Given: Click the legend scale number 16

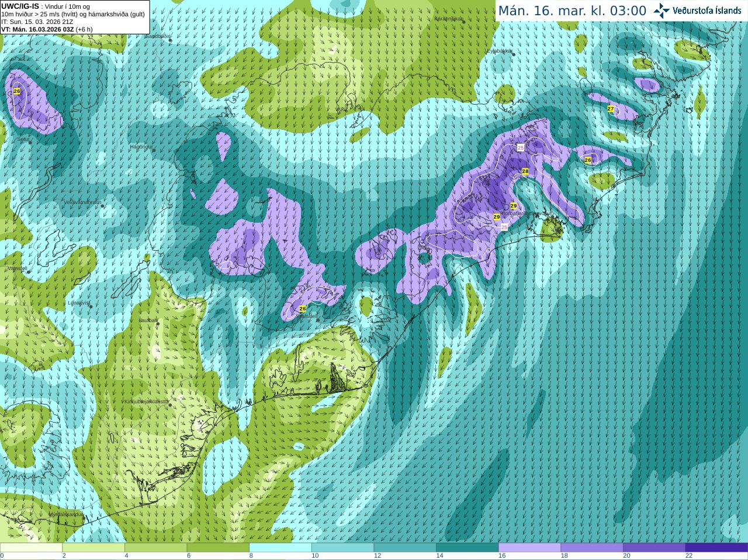Looking at the screenshot, I should pyautogui.click(x=502, y=556).
